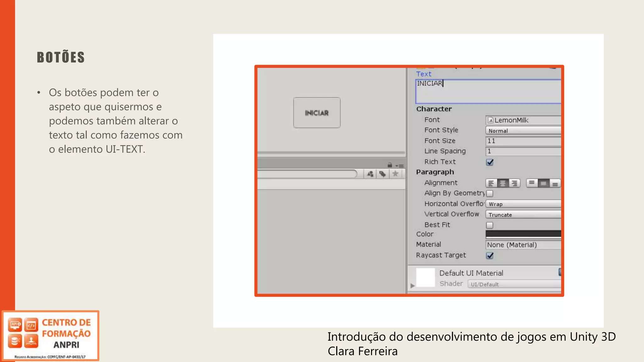
Task: Click the "Raycast Target" label
Action: click(x=441, y=255)
